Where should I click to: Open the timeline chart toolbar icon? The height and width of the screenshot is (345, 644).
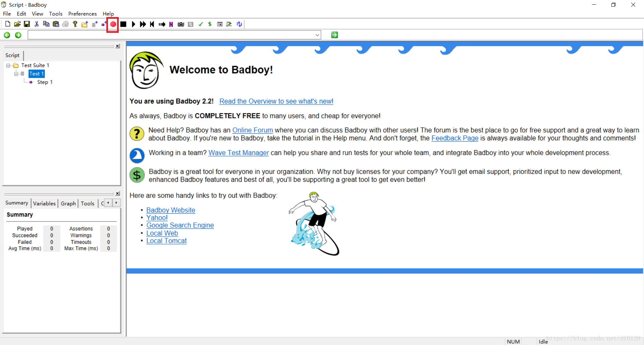pyautogui.click(x=229, y=24)
